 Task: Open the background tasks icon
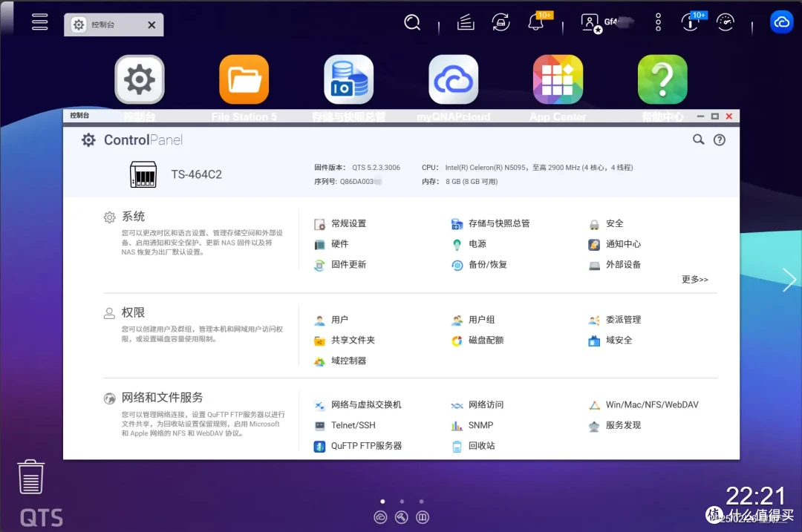click(x=466, y=22)
